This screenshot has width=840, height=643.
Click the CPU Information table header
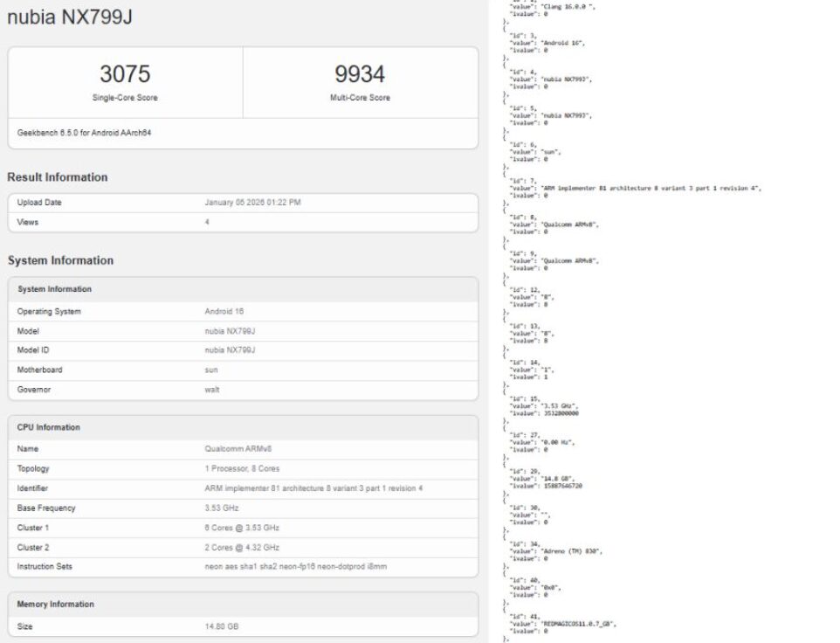coord(49,427)
